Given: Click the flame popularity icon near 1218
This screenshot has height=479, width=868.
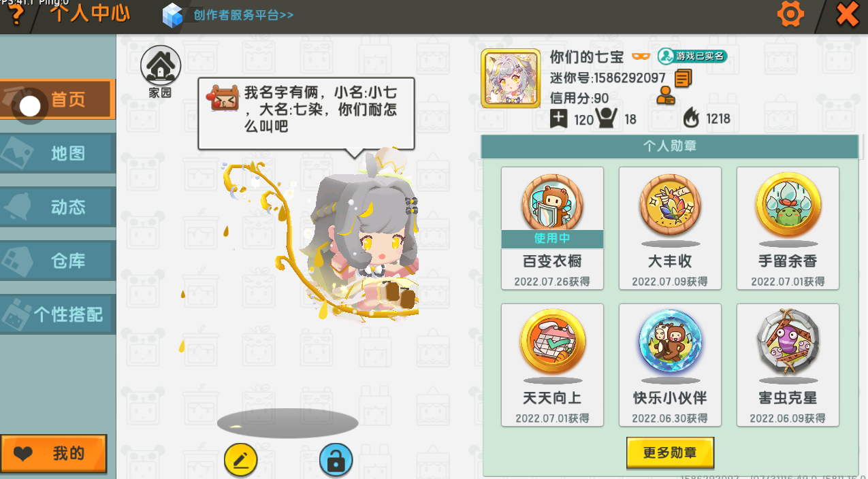Looking at the screenshot, I should [691, 118].
